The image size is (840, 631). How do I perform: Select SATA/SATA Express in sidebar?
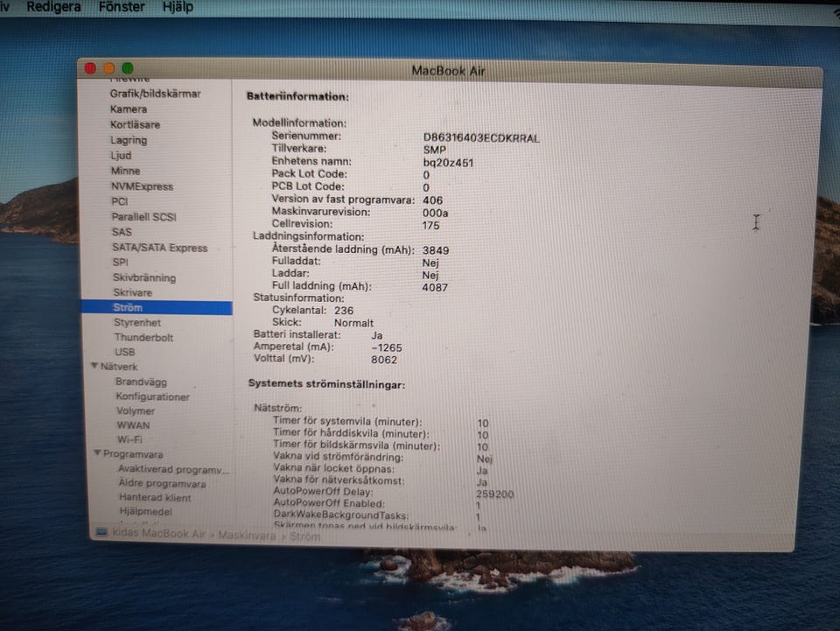(159, 248)
